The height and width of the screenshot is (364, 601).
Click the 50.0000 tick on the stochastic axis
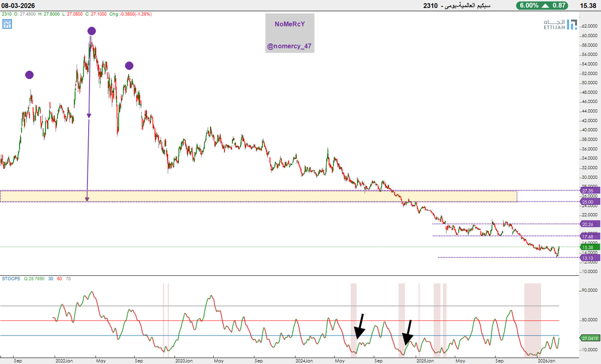coord(589,320)
